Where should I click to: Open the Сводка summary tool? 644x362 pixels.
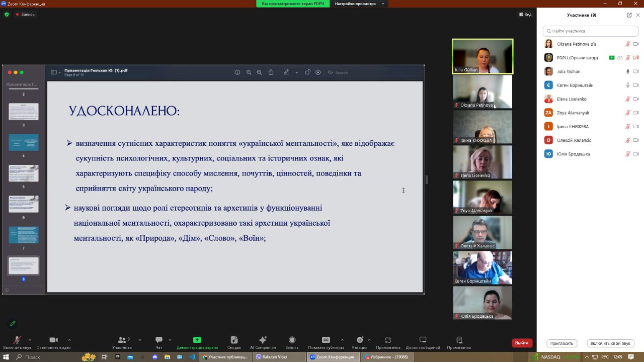(234, 342)
